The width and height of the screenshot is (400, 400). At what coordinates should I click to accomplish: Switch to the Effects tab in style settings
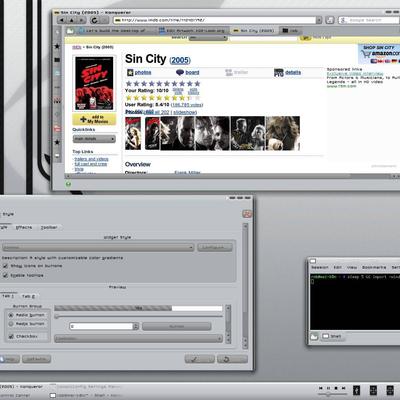[24, 227]
